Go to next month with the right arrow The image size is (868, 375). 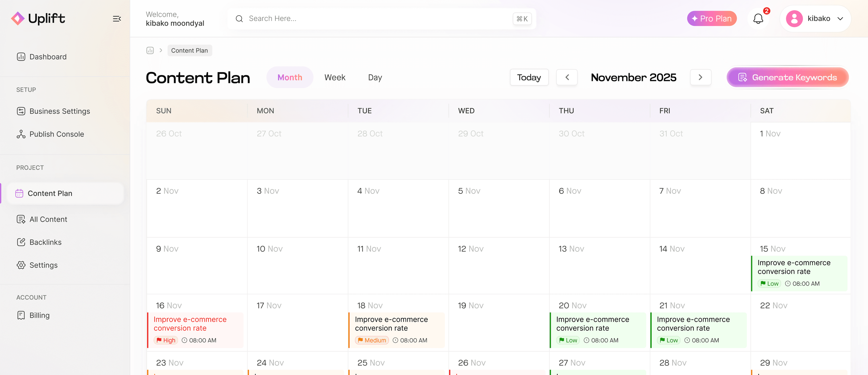click(701, 77)
